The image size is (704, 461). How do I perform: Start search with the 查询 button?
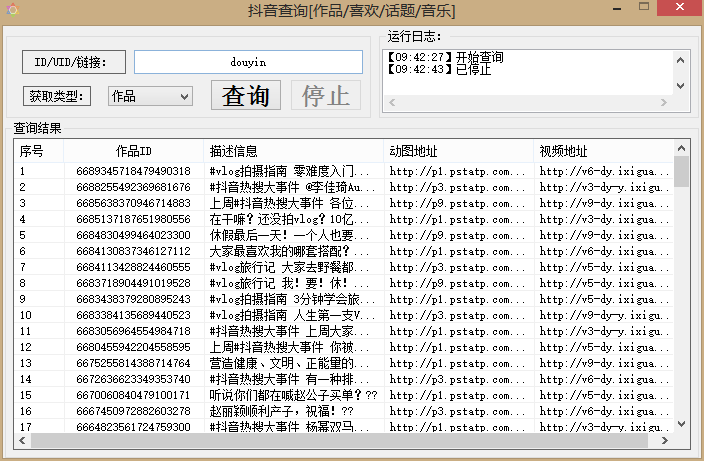[246, 95]
